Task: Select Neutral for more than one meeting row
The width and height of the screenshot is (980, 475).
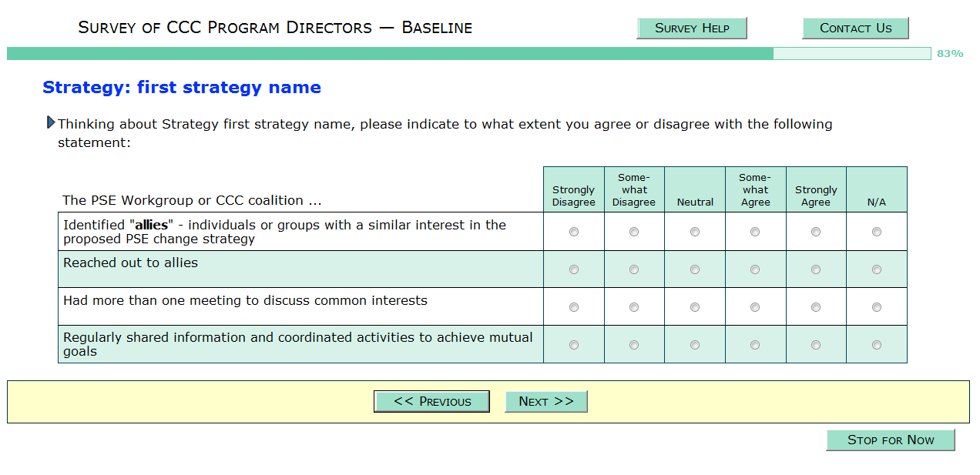Action: tap(695, 307)
